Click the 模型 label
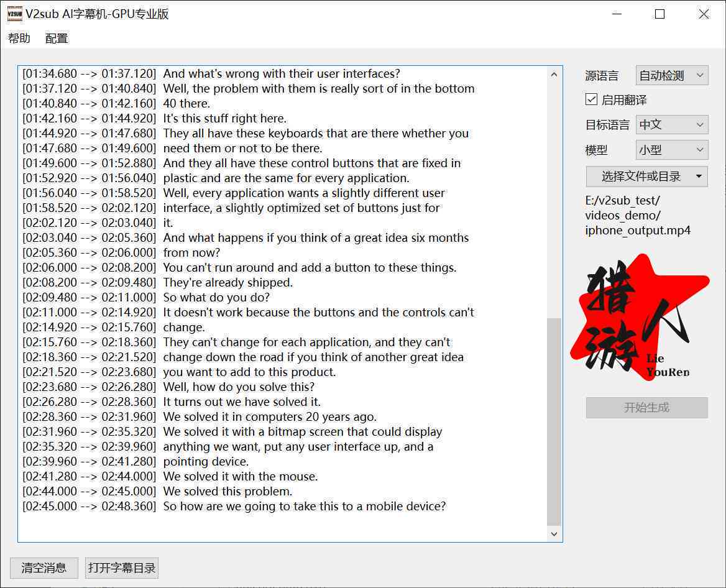The width and height of the screenshot is (726, 588). coord(596,150)
